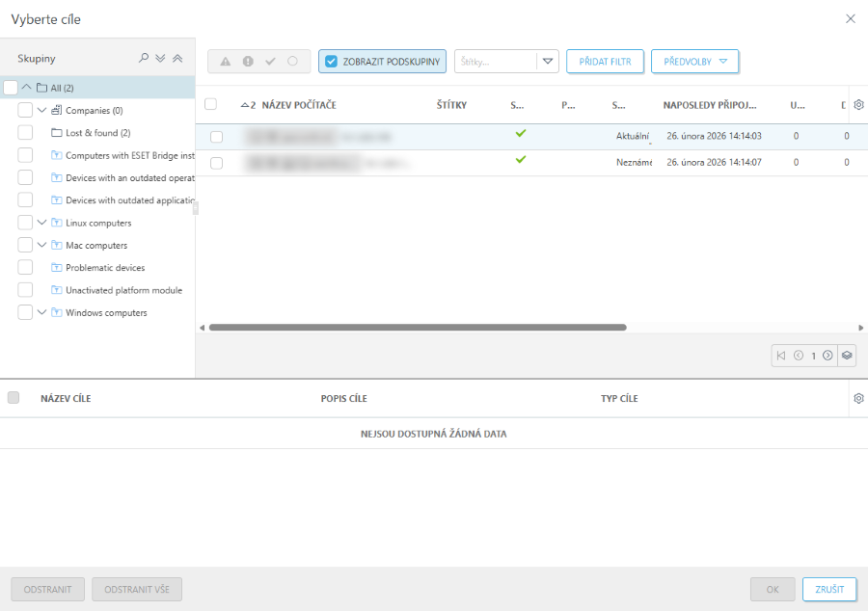Open the group search magnifier icon

tap(144, 58)
